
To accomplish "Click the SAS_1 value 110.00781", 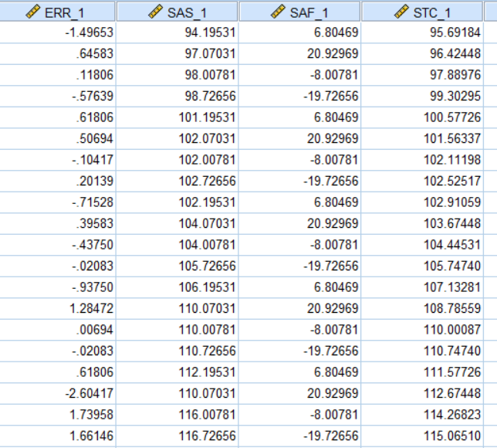I will [x=207, y=330].
